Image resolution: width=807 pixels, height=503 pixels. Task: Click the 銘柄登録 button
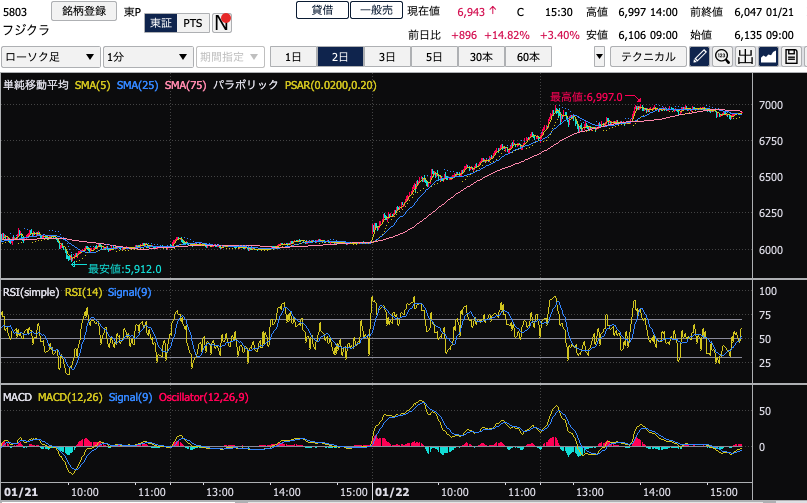coord(82,11)
